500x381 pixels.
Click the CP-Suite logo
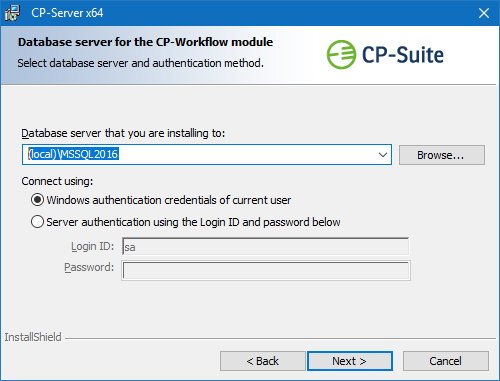click(x=385, y=55)
